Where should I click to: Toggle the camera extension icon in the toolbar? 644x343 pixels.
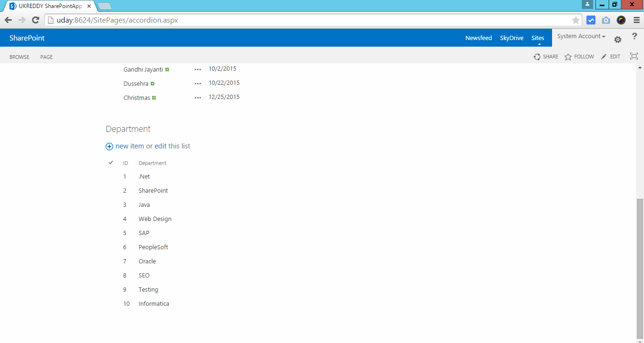coord(606,20)
